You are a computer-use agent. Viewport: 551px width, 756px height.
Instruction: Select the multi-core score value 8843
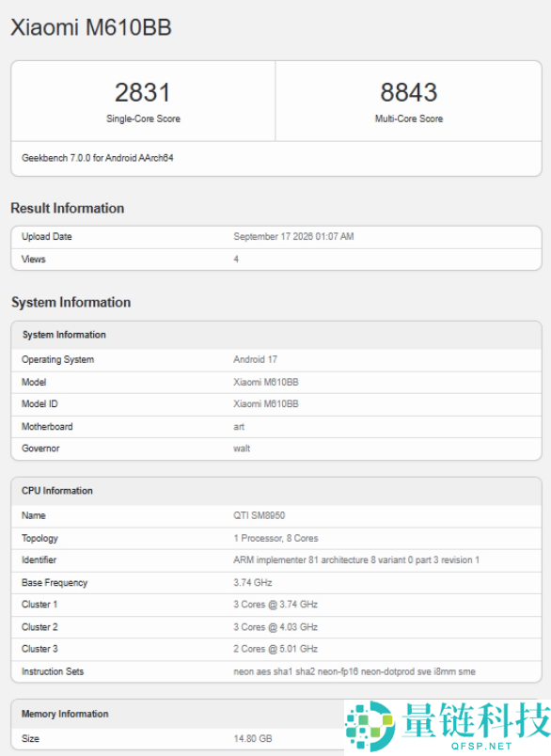409,92
